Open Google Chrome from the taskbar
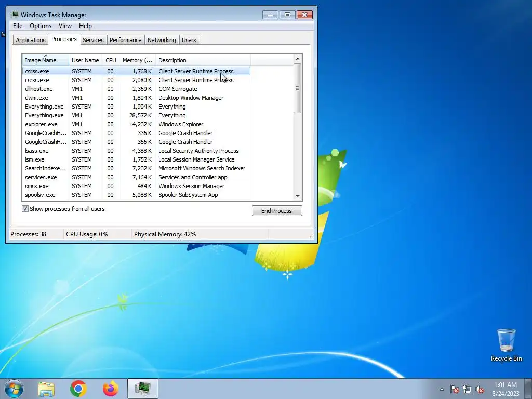This screenshot has width=532, height=399. pos(78,389)
